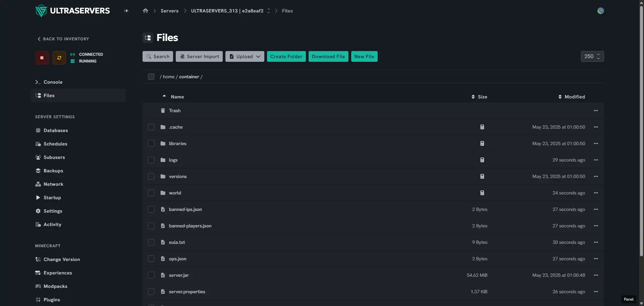Sort files by Modified column
Image resolution: width=644 pixels, height=306 pixels.
coord(572,97)
